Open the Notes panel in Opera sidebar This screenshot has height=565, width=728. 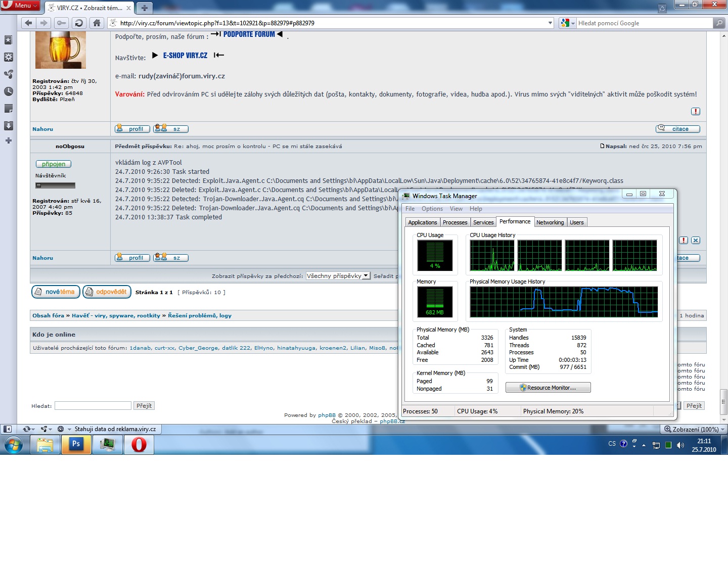[8, 109]
